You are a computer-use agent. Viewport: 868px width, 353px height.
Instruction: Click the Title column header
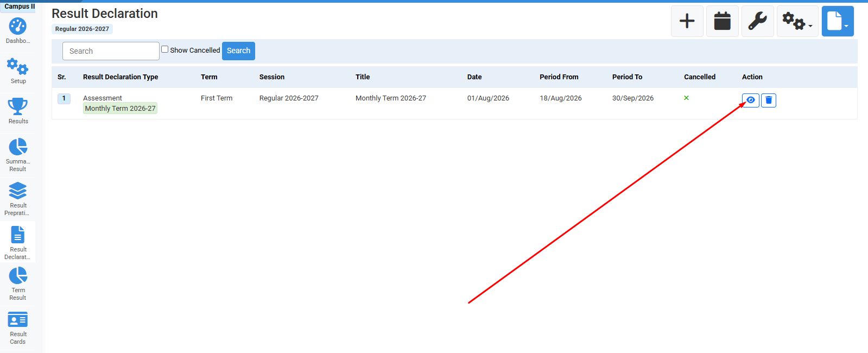coord(363,77)
